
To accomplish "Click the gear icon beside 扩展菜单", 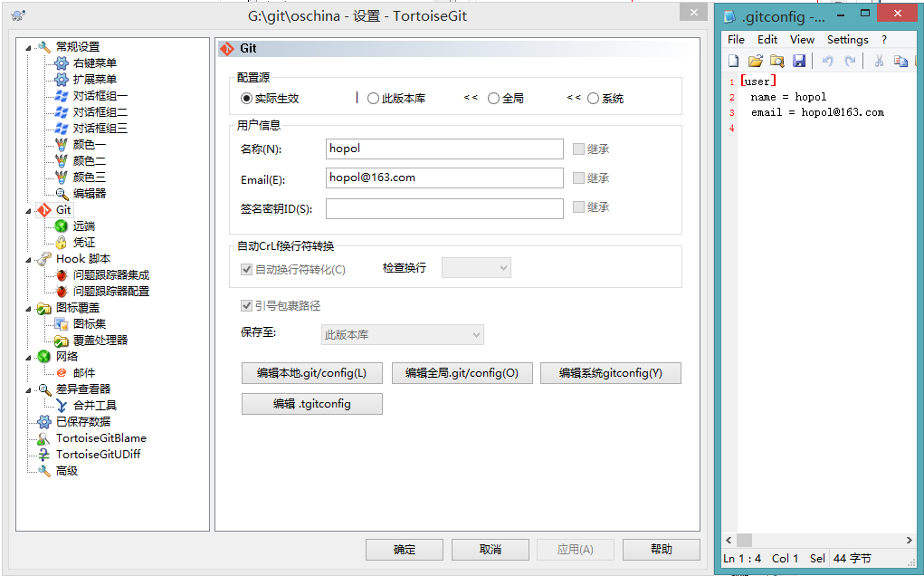I will coord(62,79).
